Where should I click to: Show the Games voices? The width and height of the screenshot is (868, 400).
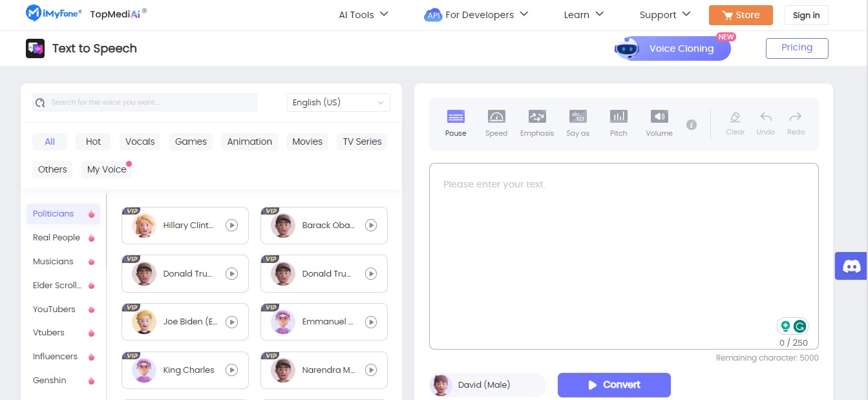click(x=191, y=142)
